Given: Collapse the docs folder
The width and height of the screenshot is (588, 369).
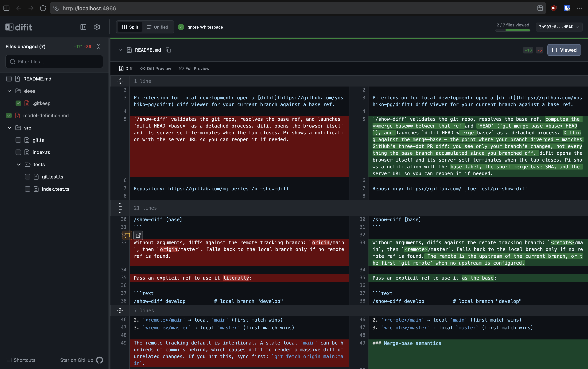Looking at the screenshot, I should tap(9, 91).
